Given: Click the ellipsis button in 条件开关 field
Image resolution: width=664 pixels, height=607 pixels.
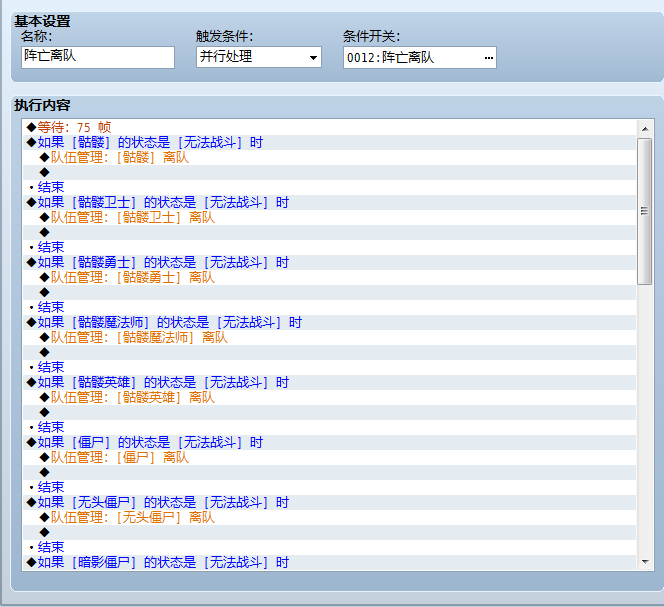Looking at the screenshot, I should pyautogui.click(x=488, y=58).
